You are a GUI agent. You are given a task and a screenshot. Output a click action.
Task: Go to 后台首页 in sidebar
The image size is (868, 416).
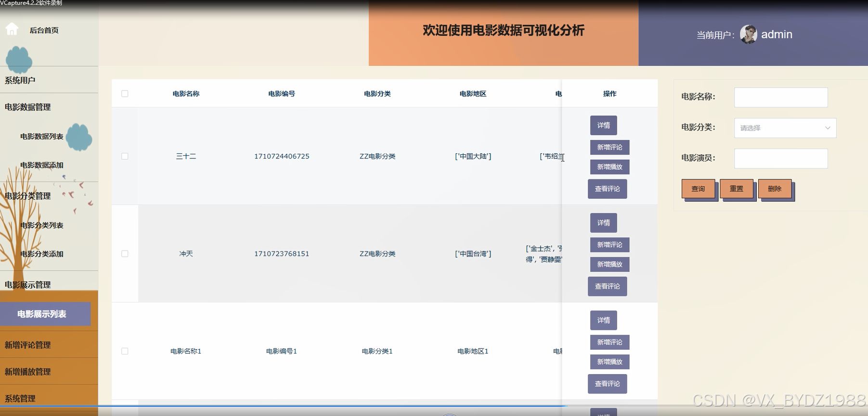(x=44, y=30)
